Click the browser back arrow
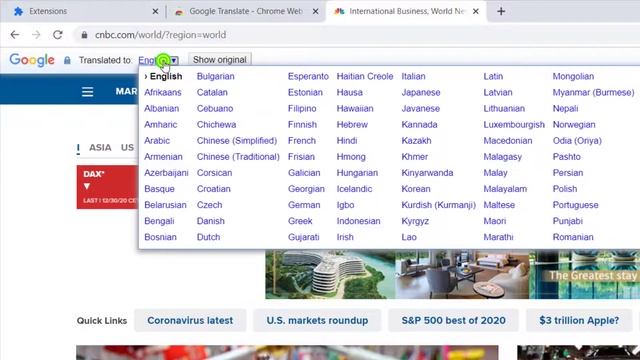The width and height of the screenshot is (640, 360). (15, 35)
